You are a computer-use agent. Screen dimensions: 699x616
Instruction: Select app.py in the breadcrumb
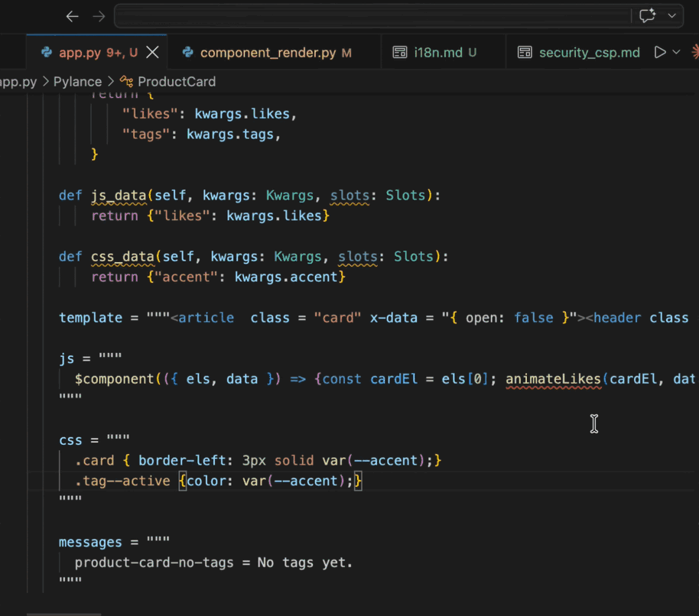coord(18,82)
